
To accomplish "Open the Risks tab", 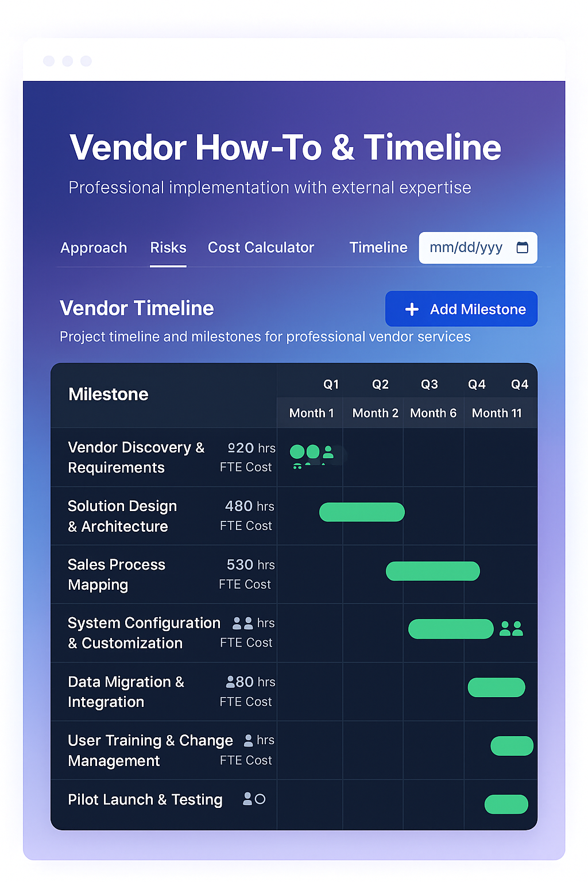I will coord(168,247).
